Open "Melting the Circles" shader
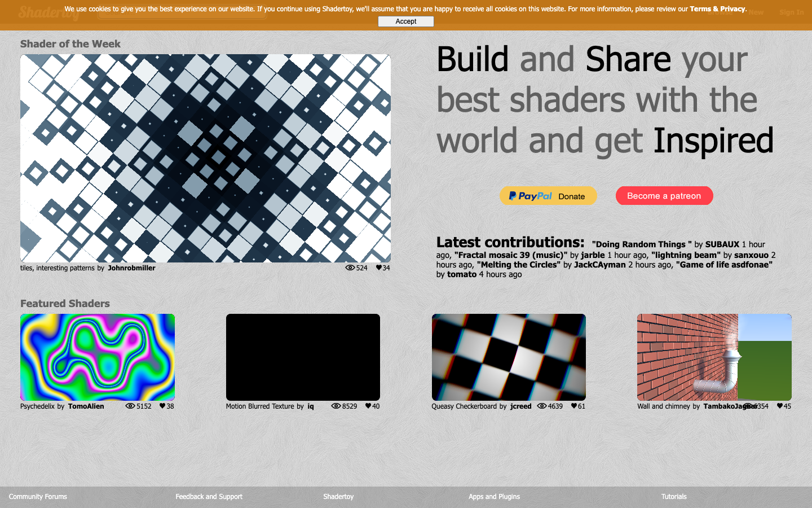Viewport: 812px width, 508px height. (519, 265)
